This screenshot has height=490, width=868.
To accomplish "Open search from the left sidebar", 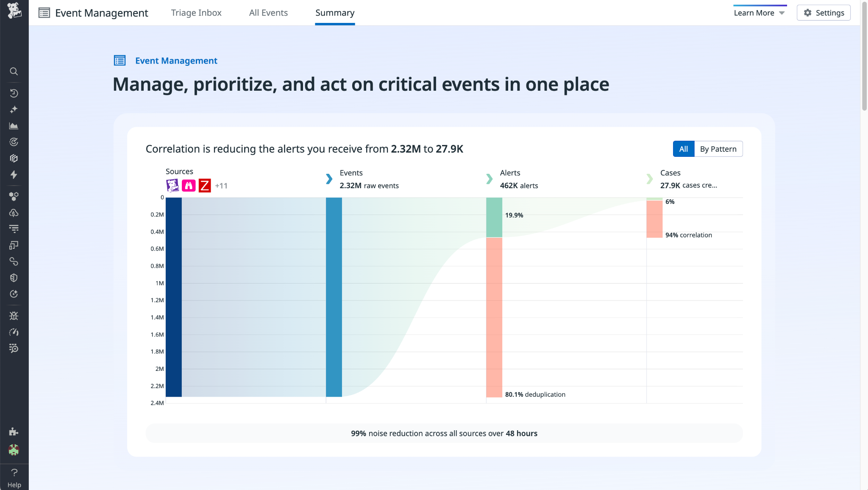I will tap(14, 71).
